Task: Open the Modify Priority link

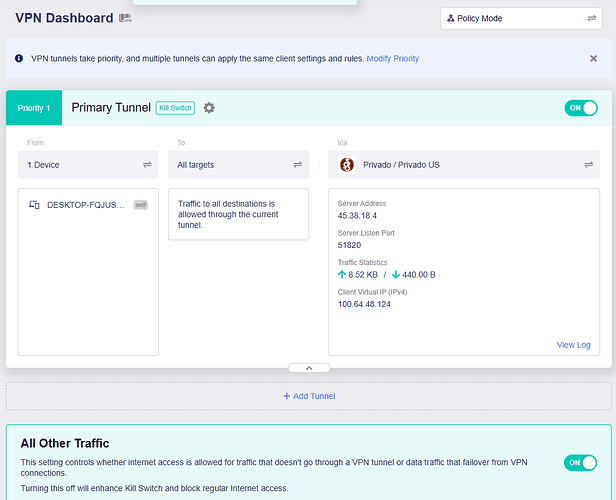Action: coord(392,59)
